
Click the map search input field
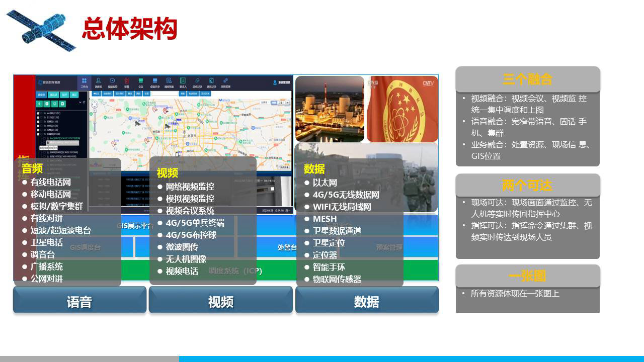pos(164,94)
